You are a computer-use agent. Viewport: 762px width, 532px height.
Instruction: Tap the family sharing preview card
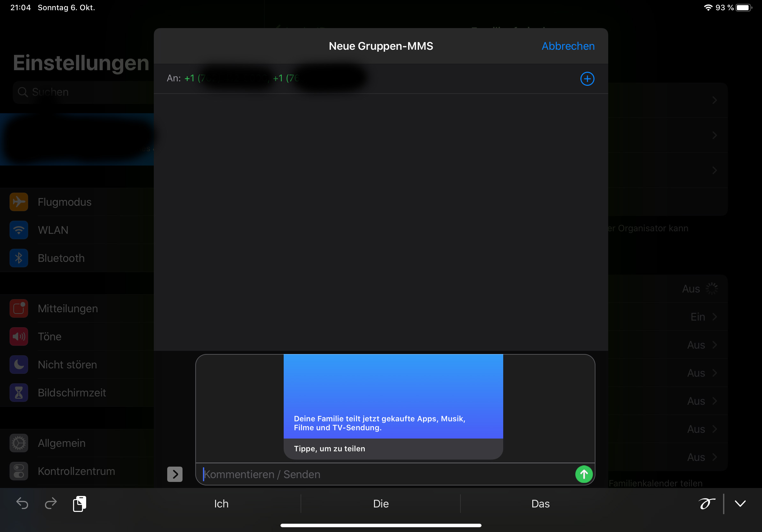click(x=393, y=406)
